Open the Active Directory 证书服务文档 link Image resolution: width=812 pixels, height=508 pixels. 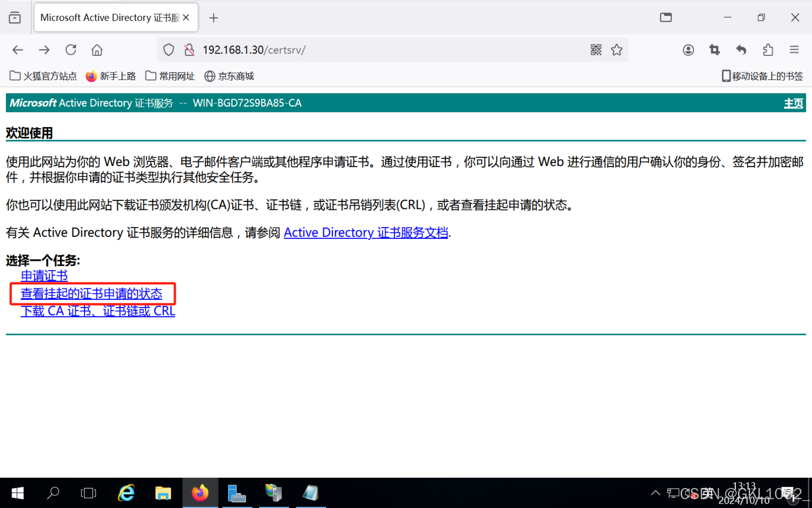click(366, 232)
